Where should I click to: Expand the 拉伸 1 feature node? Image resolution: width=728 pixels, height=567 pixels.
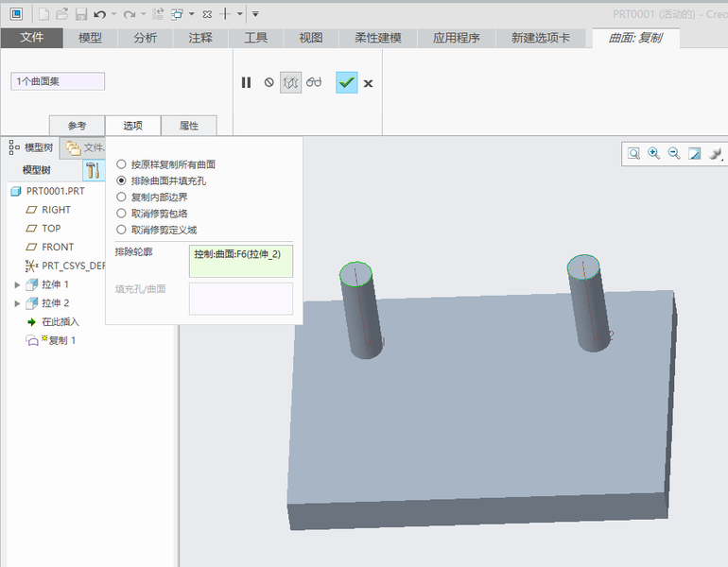[x=17, y=284]
